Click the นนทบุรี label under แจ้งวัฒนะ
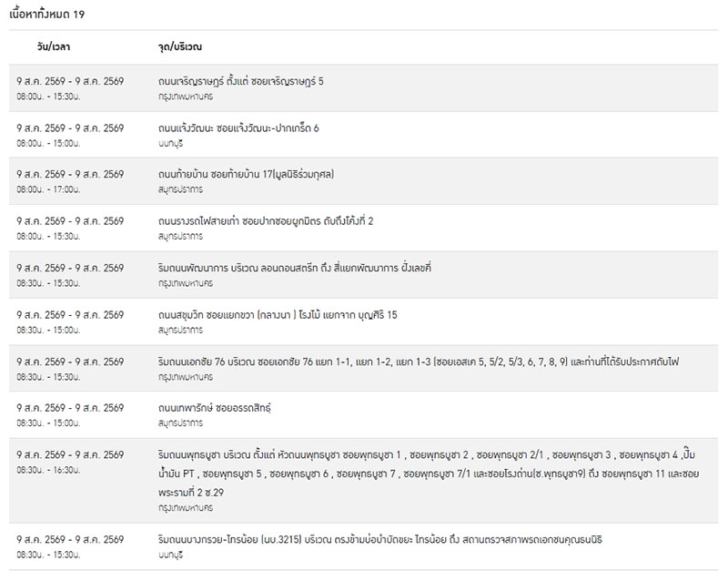This screenshot has width=728, height=571. [x=170, y=144]
